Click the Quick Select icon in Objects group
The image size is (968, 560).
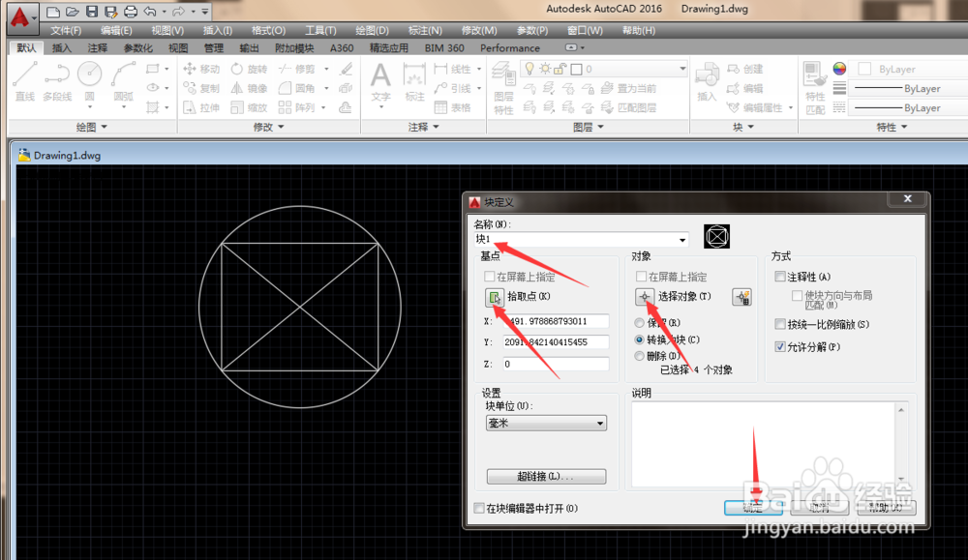click(x=741, y=297)
